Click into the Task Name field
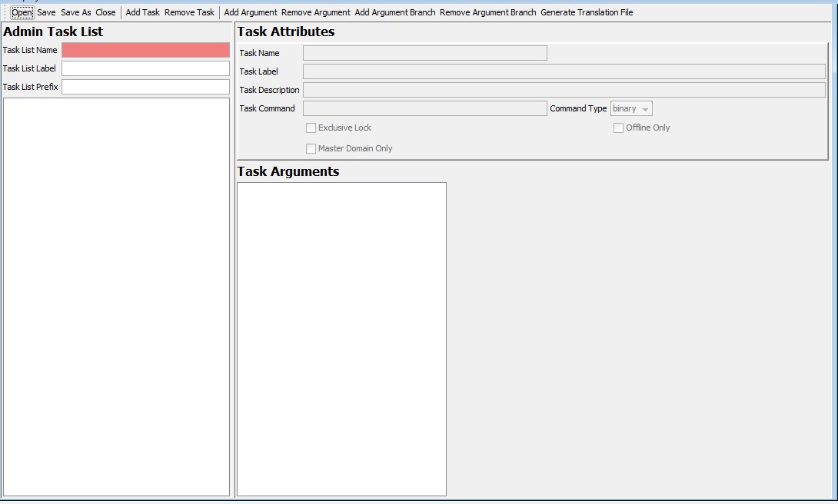This screenshot has width=838, height=504. pyautogui.click(x=425, y=53)
